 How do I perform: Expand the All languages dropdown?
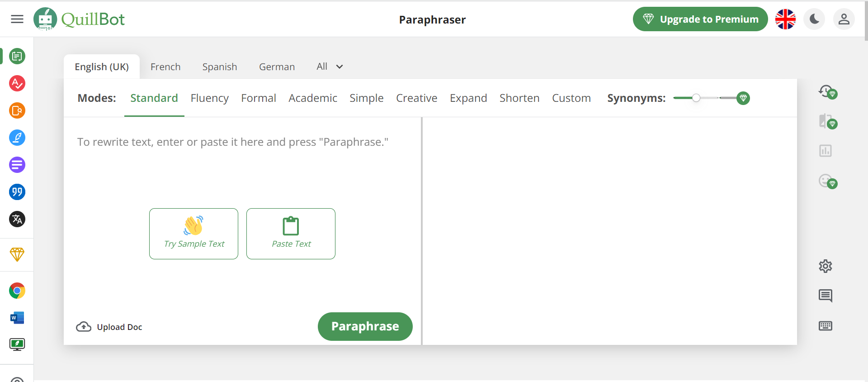coord(330,67)
